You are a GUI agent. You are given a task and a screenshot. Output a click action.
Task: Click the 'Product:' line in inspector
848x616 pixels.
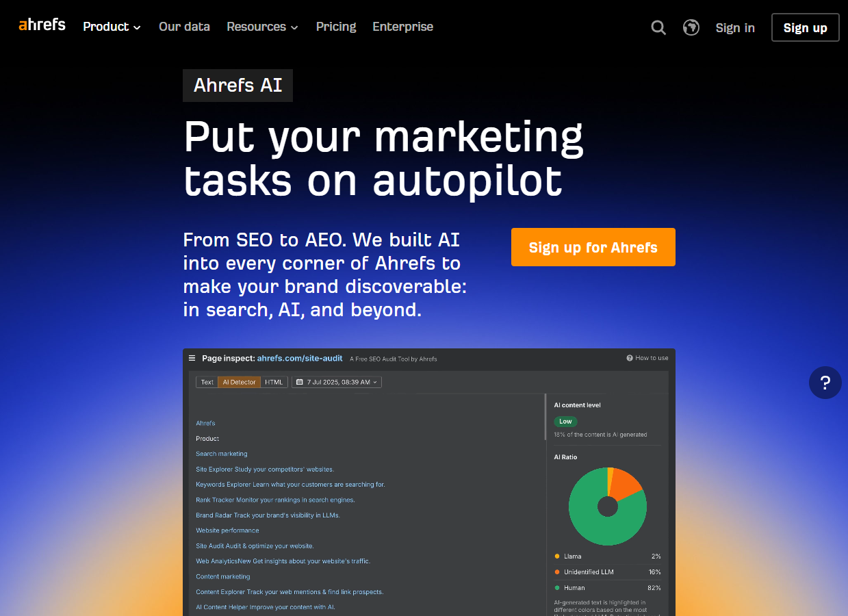click(207, 439)
